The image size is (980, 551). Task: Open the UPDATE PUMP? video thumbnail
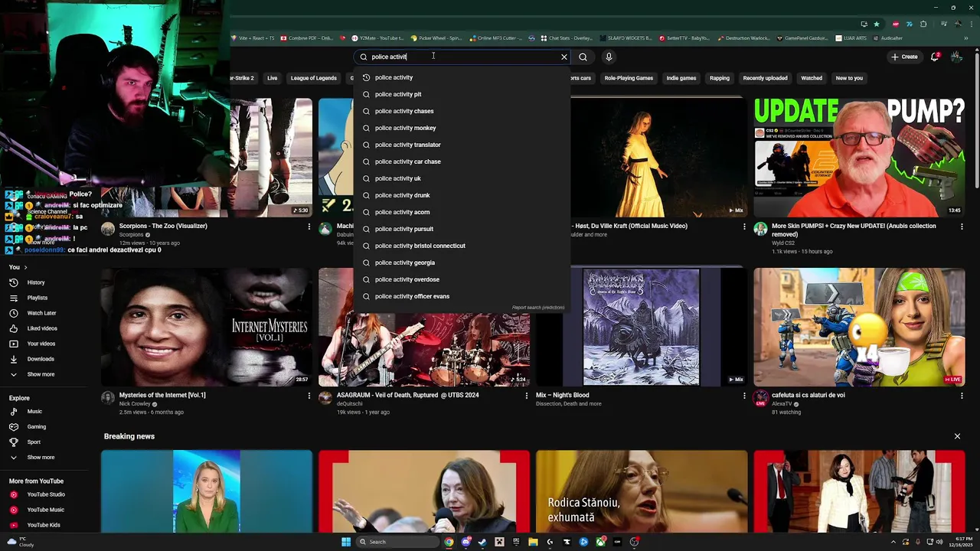[859, 158]
